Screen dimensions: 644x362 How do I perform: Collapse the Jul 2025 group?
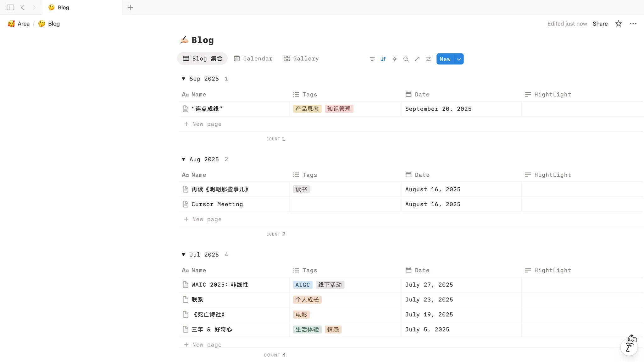[184, 255]
